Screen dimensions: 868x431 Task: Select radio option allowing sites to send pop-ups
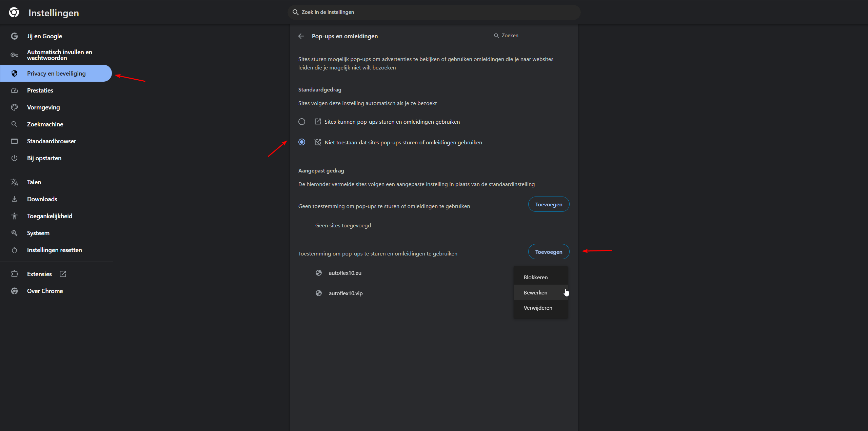tap(302, 122)
